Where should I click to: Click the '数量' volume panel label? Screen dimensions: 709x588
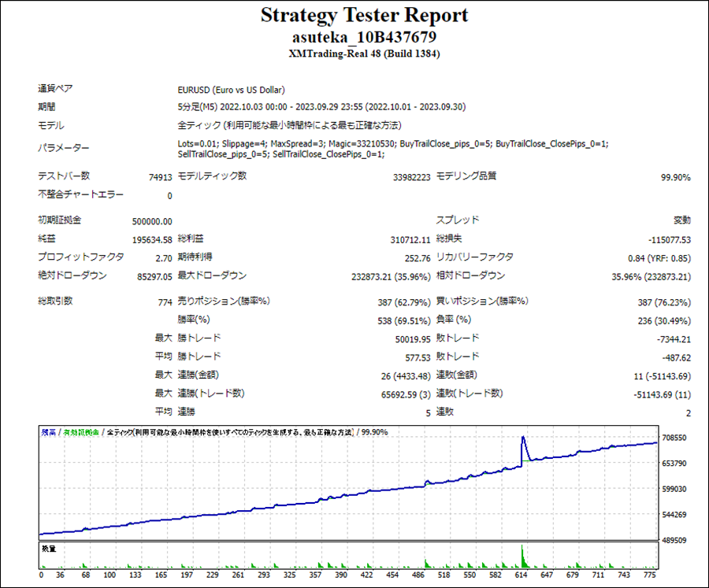pos(49,549)
